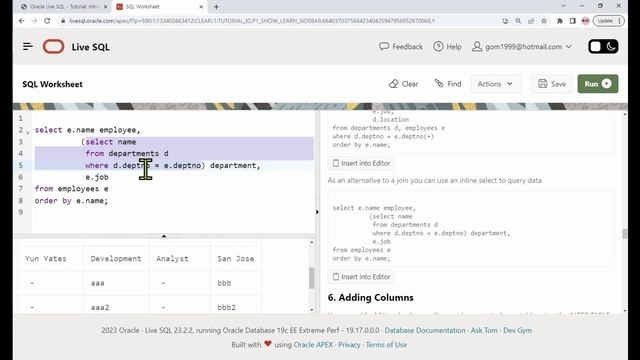The width and height of the screenshot is (640, 360).
Task: Click the zoom magnifier icon in address bar
Action: point(518,21)
